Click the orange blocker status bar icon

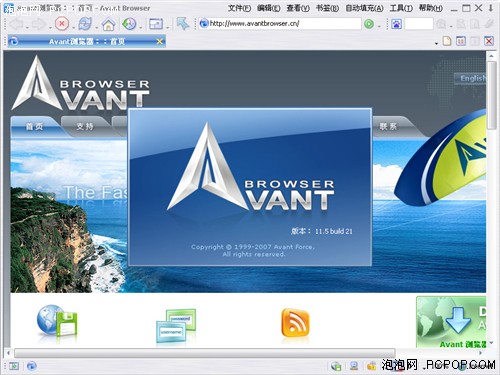tap(371, 366)
